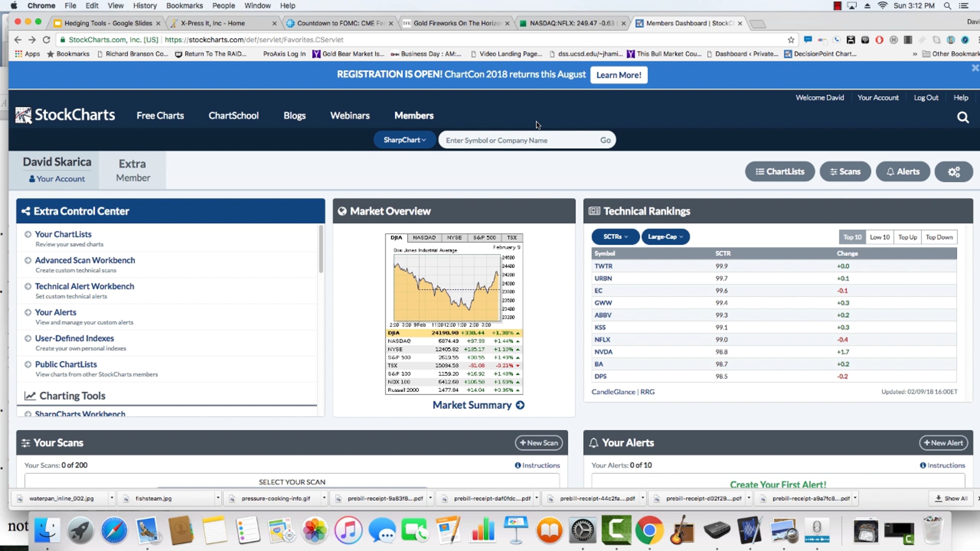
Task: Click the Chrome address bar URL
Action: click(254, 40)
